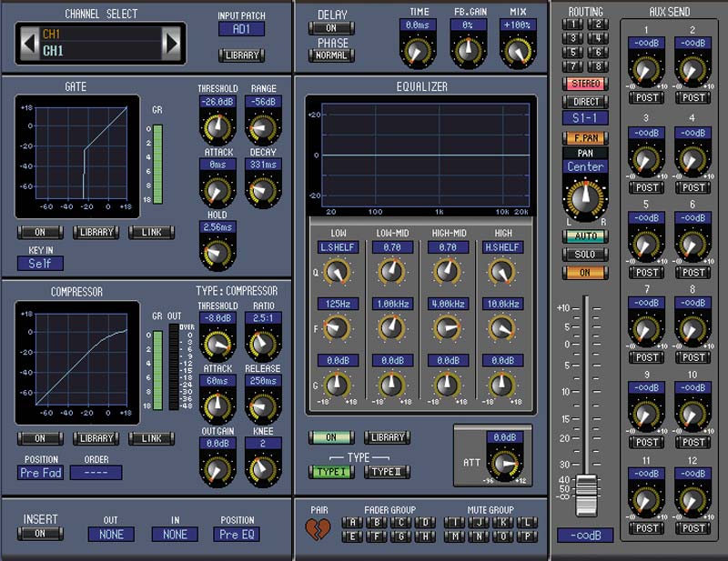Open the Gate Library
The image size is (728, 561).
click(96, 232)
